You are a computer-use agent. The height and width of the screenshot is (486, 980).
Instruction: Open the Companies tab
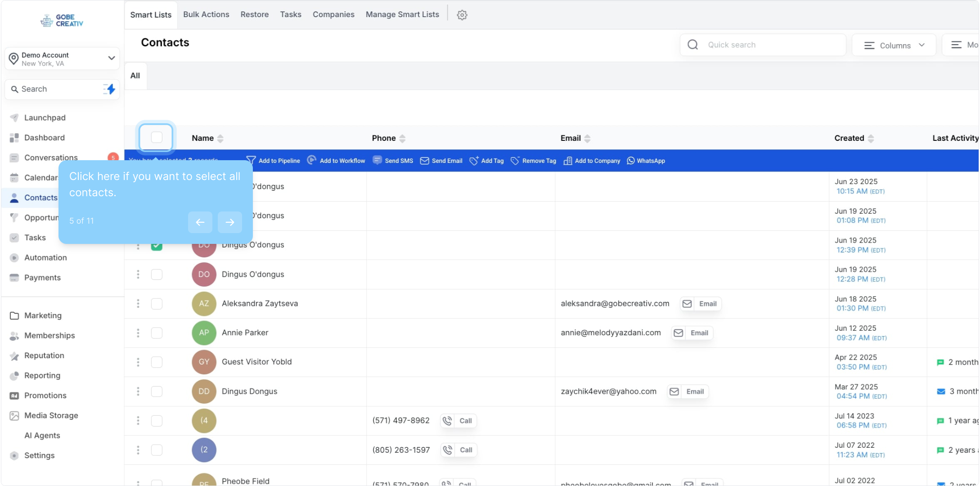tap(333, 14)
